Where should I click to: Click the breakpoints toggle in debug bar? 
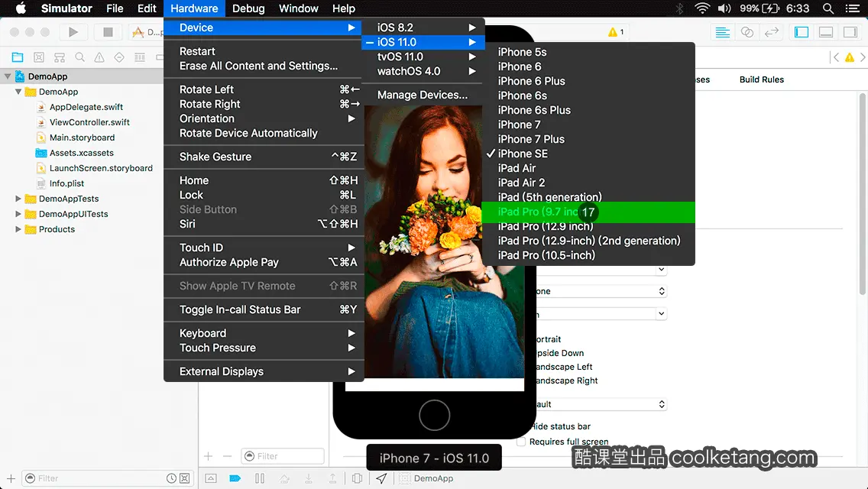(x=235, y=478)
